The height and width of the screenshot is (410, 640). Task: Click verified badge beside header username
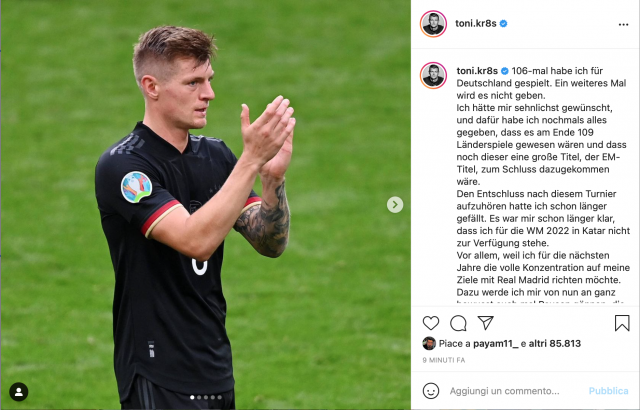point(503,24)
